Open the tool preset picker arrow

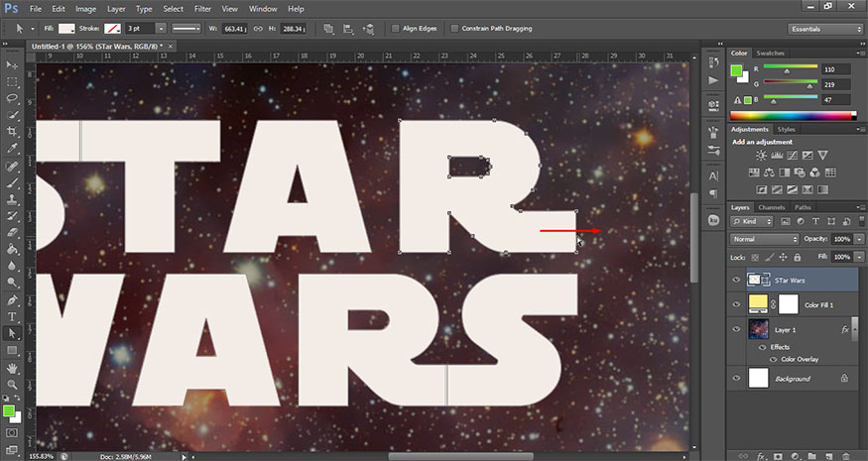pyautogui.click(x=32, y=29)
